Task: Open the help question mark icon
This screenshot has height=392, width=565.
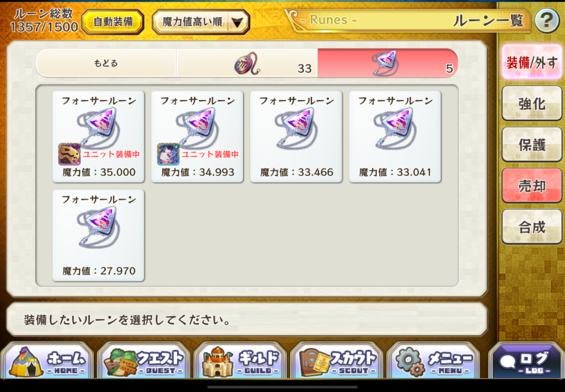Action: [x=547, y=21]
